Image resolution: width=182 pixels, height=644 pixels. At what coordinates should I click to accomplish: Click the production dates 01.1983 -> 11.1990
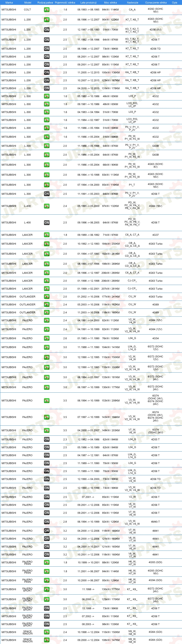88,339
